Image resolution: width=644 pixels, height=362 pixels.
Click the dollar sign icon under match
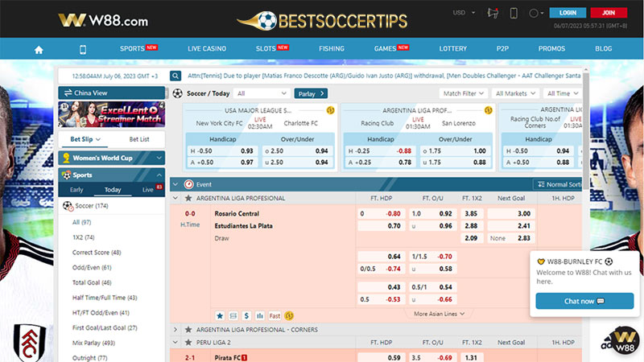(x=246, y=315)
